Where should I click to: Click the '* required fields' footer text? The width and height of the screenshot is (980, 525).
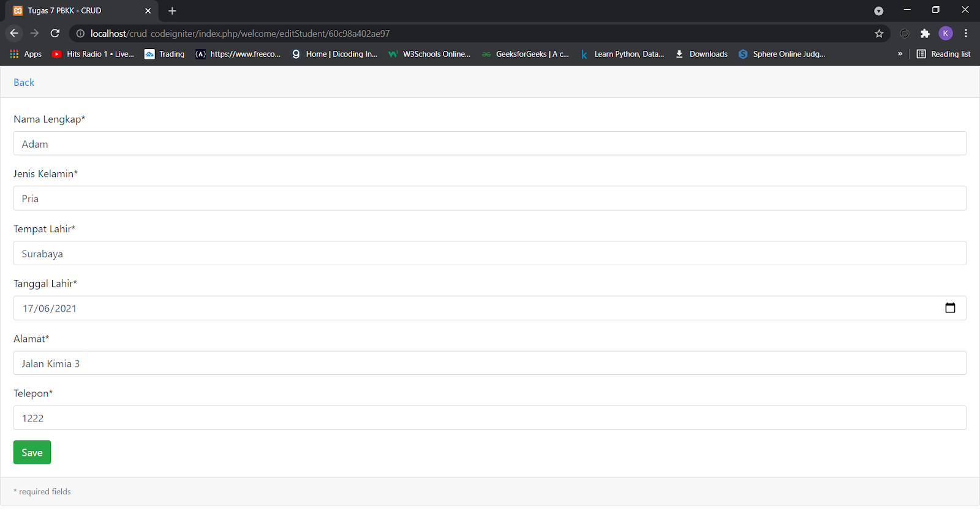click(x=42, y=491)
